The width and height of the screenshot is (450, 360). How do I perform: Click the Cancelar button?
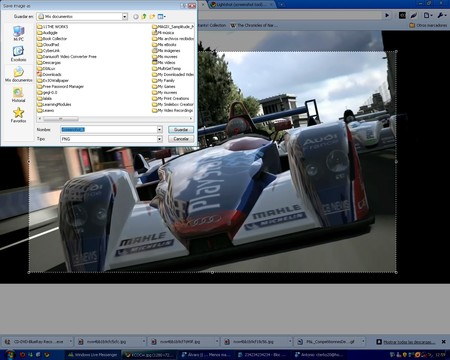pos(181,139)
